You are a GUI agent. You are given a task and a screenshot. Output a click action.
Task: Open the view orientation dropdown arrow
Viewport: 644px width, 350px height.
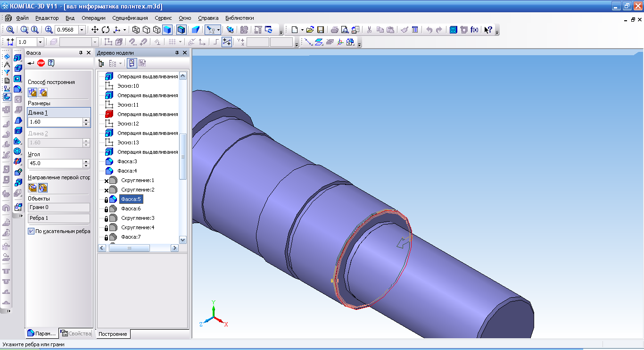[124, 30]
